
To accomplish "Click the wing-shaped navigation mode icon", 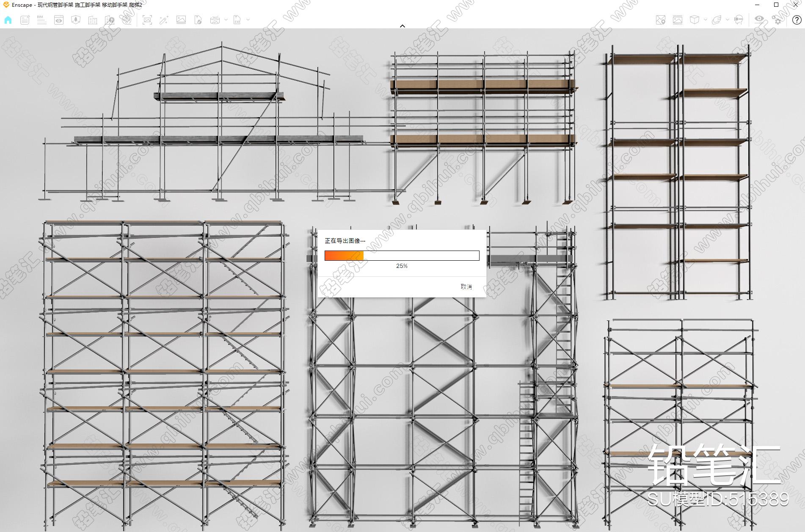I will click(x=717, y=20).
